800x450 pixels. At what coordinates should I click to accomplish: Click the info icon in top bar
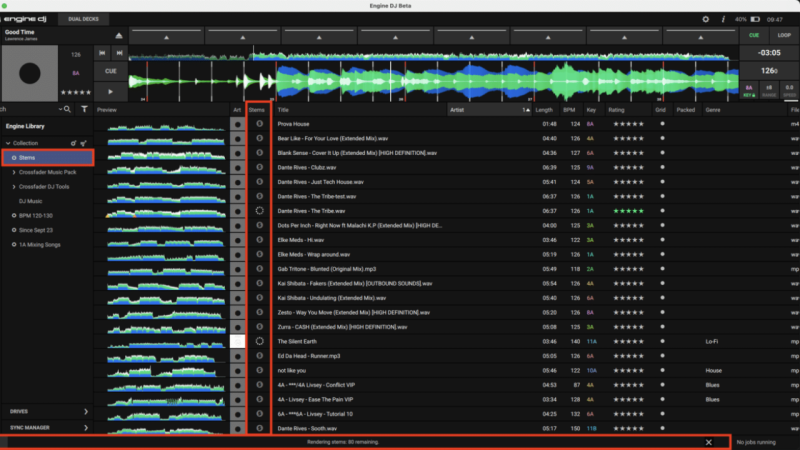point(723,19)
